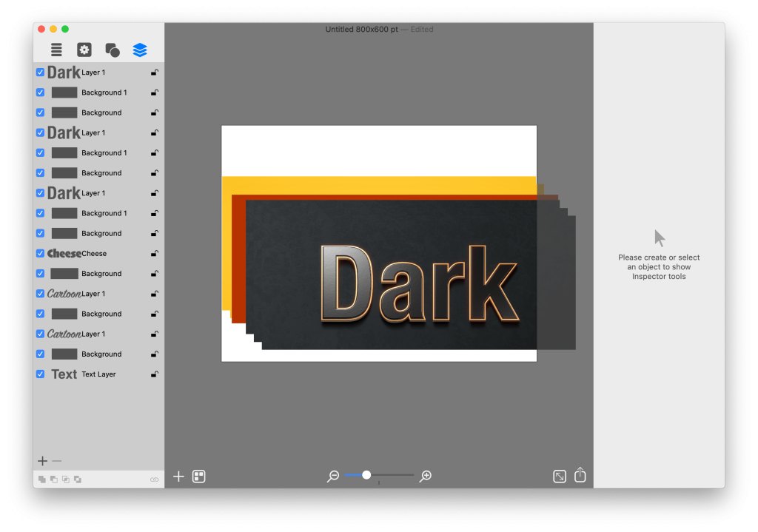The width and height of the screenshot is (758, 532).
Task: Toggle the lock on the Text Layer
Action: [154, 374]
